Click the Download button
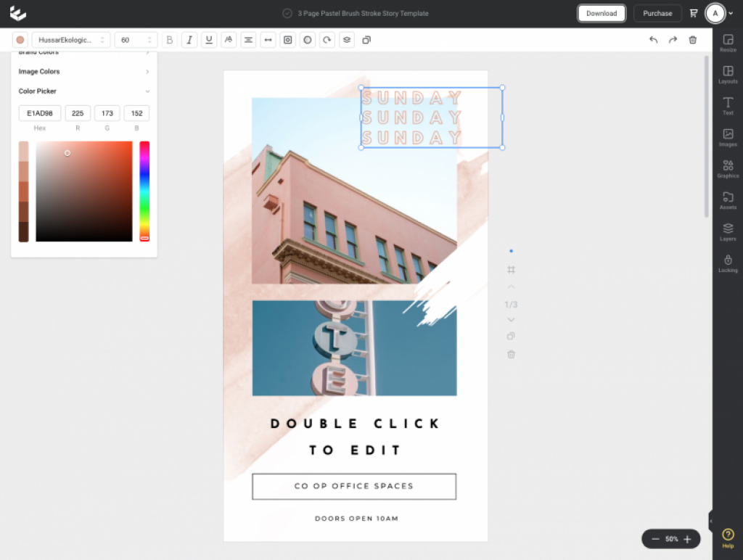The height and width of the screenshot is (560, 743). (x=602, y=13)
